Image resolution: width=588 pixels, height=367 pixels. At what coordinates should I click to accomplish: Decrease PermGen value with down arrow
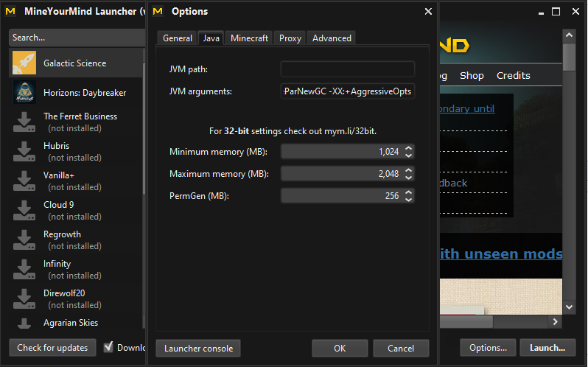pyautogui.click(x=408, y=200)
